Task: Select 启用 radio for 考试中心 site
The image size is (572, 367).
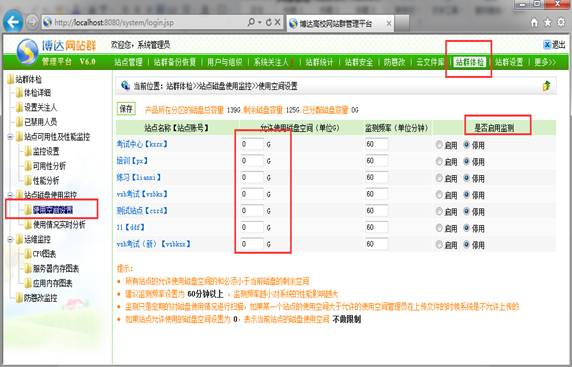Action: [x=439, y=145]
